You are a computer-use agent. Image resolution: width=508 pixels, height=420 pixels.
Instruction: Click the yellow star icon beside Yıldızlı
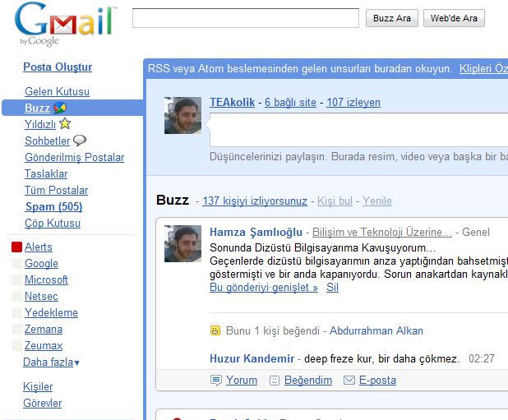click(x=65, y=123)
